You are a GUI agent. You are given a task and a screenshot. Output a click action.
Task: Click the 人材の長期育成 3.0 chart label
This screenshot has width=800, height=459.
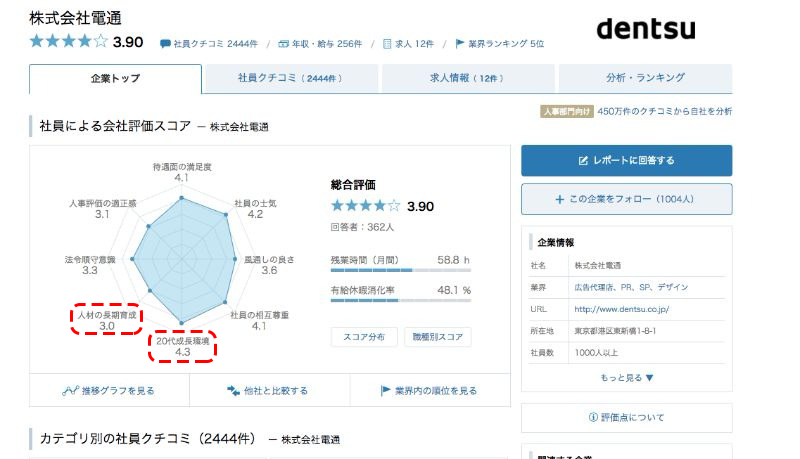(107, 320)
